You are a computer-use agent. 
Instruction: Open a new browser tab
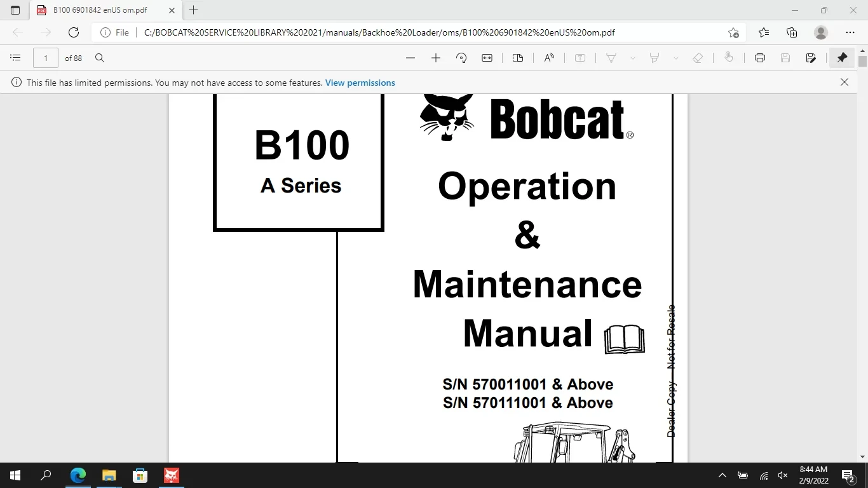point(194,10)
